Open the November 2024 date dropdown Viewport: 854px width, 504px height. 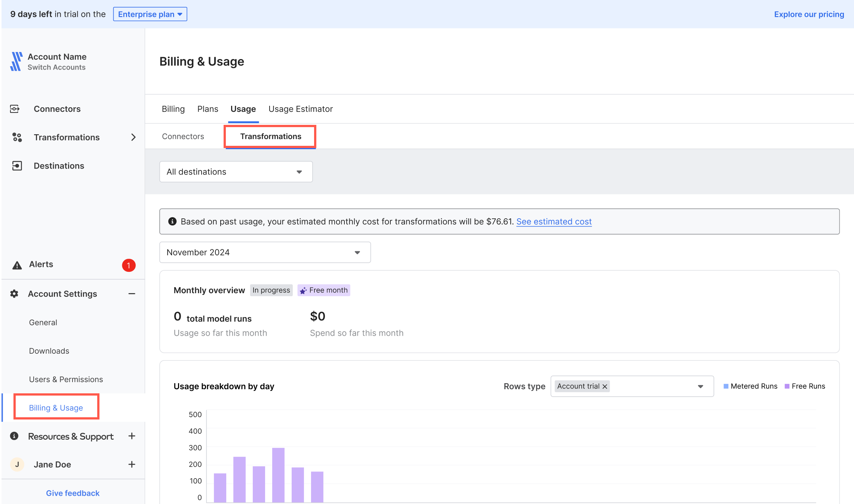(265, 252)
